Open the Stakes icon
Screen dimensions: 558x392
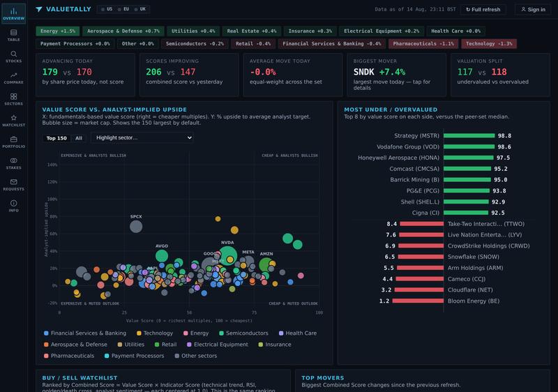[13, 163]
